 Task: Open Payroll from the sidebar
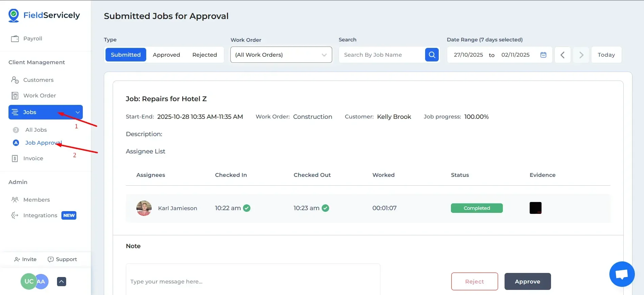(x=33, y=39)
